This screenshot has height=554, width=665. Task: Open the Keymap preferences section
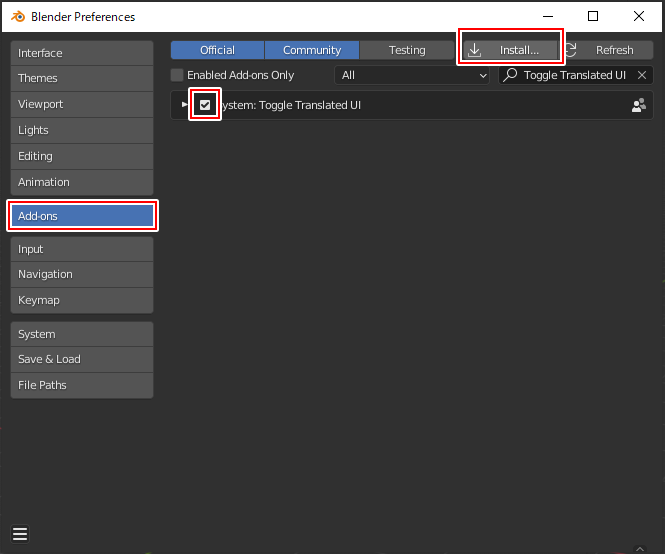click(x=82, y=300)
